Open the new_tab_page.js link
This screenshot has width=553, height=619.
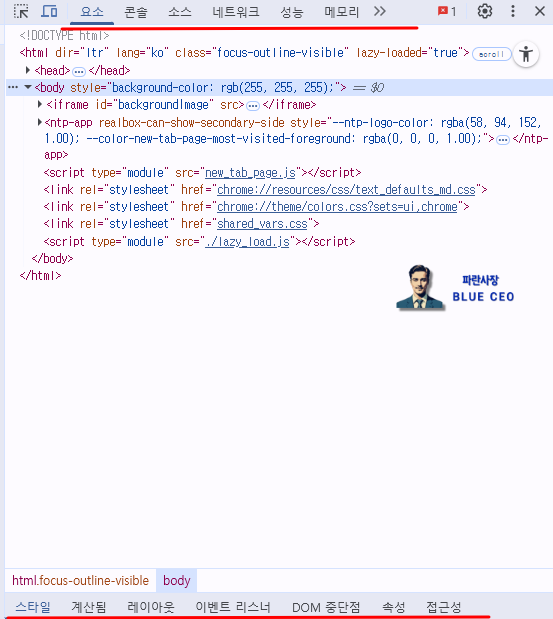pos(250,173)
